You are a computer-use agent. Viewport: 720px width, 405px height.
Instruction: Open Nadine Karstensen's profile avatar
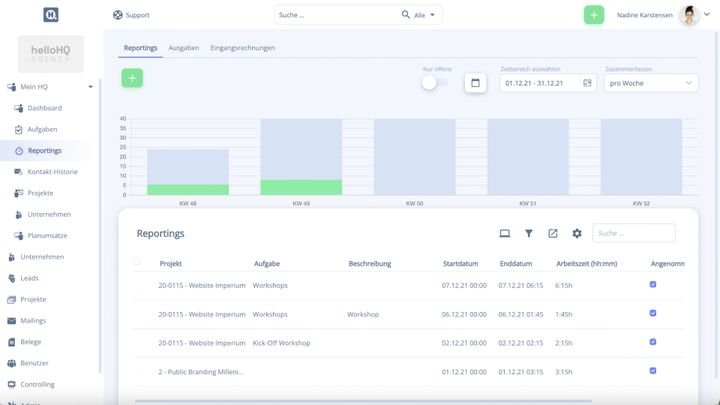tap(689, 15)
